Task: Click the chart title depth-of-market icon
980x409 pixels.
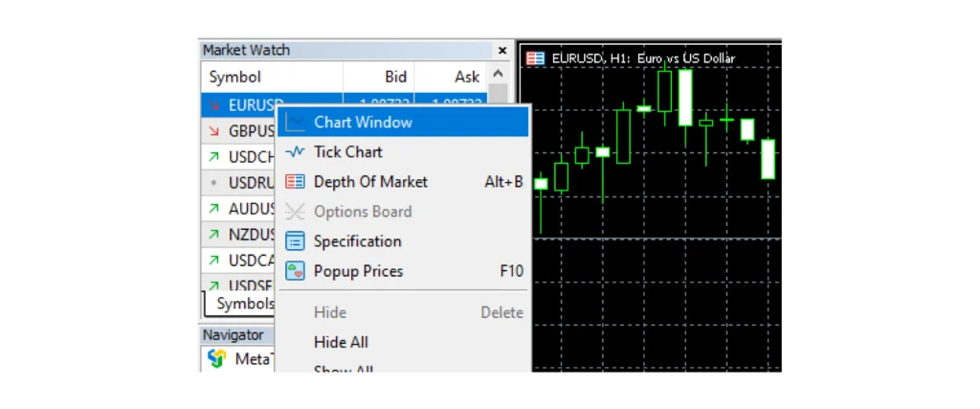Action: pyautogui.click(x=536, y=58)
